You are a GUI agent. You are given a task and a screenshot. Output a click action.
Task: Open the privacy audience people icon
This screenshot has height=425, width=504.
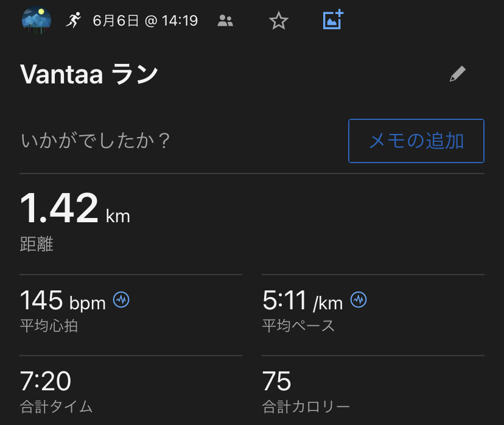pyautogui.click(x=225, y=21)
